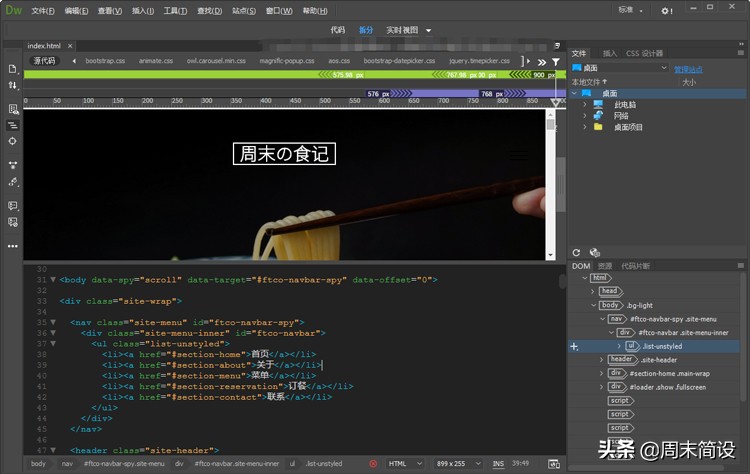Expand the 桌面项目 folder in Files
750x474 pixels.
click(584, 128)
